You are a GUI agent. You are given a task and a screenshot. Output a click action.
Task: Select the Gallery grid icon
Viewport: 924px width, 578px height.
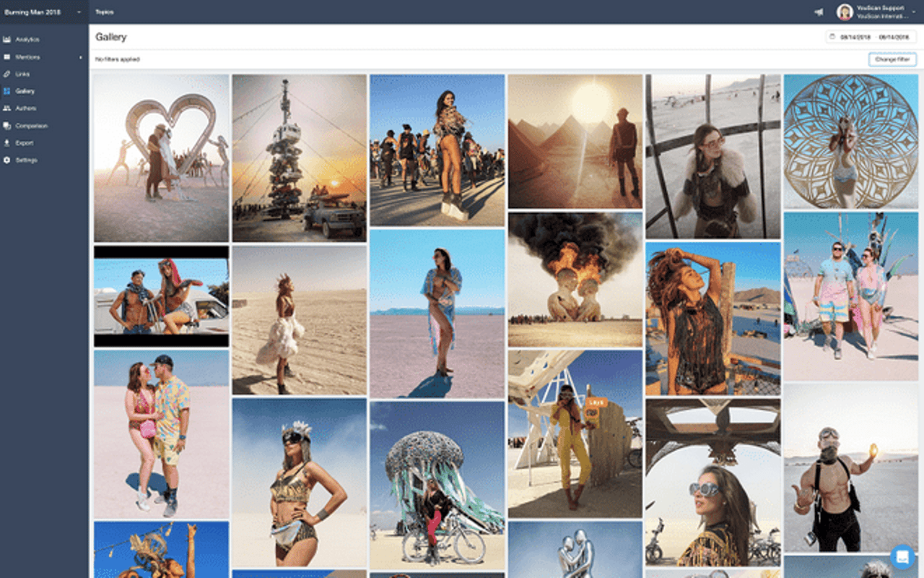coord(7,92)
